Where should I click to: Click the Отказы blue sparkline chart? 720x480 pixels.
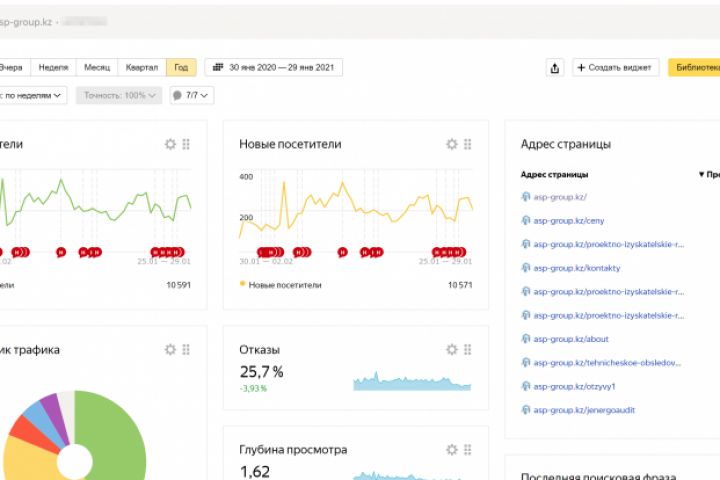click(412, 382)
